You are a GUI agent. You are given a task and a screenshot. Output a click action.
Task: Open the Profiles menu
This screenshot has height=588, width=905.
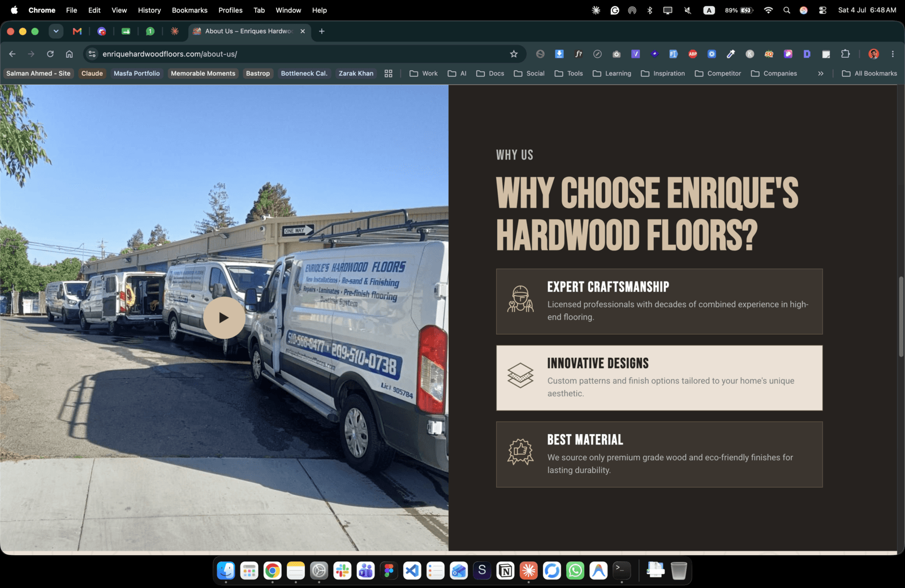230,10
